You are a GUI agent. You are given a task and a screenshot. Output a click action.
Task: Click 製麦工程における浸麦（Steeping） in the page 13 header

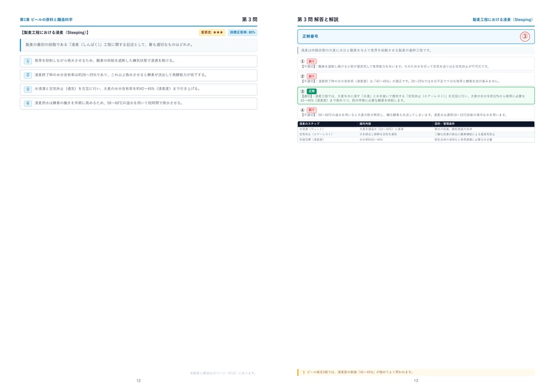pos(502,20)
